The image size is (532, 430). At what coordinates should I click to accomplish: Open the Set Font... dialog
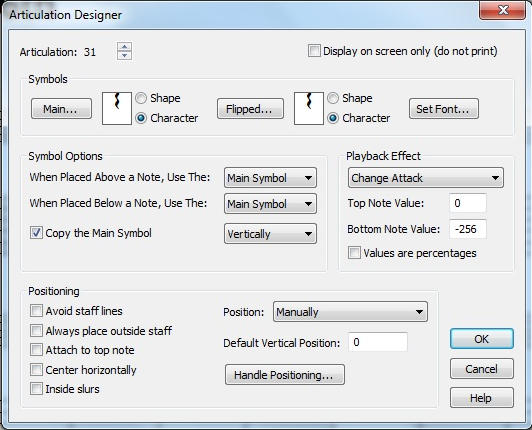click(444, 109)
